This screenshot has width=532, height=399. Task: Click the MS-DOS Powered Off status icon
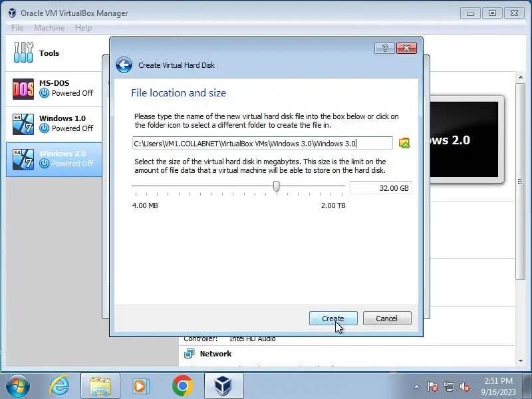point(44,92)
